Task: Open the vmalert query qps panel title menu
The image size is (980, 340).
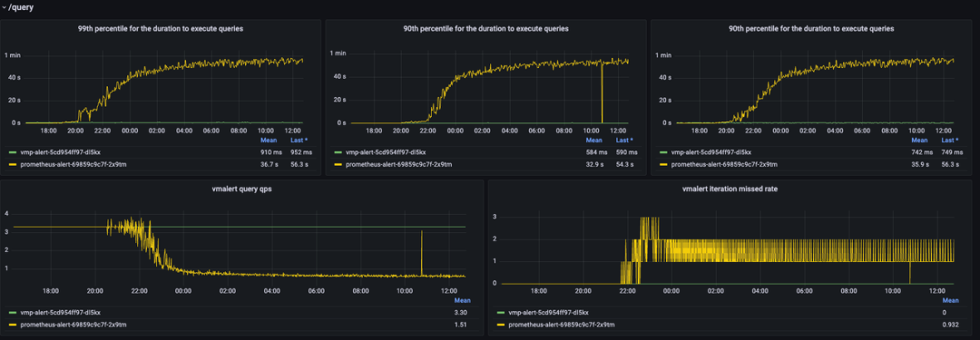Action: pos(242,189)
